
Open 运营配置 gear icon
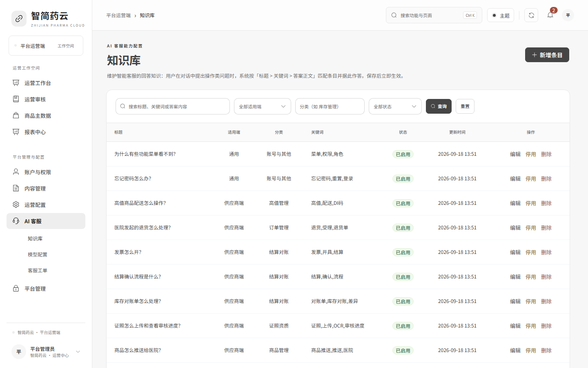[x=16, y=205]
